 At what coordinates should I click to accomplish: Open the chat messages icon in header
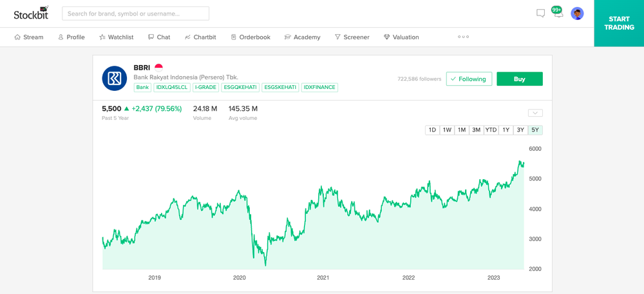coord(540,14)
